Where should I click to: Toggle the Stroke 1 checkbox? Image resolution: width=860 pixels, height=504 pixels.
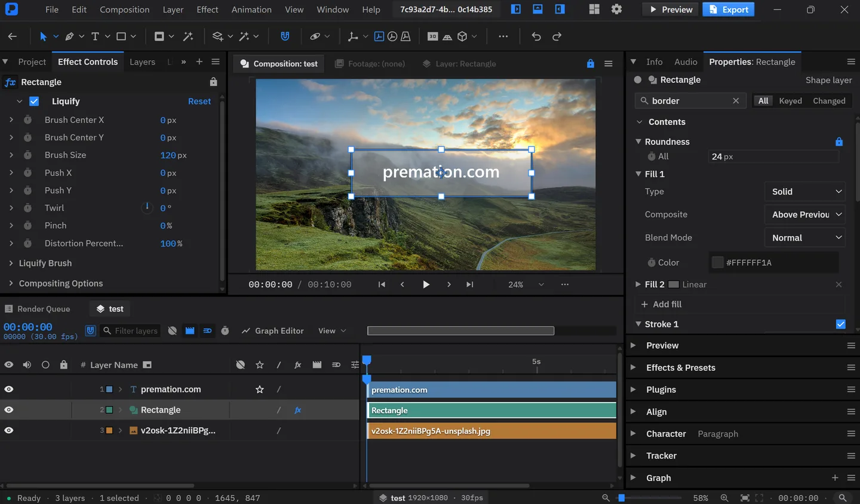(841, 324)
